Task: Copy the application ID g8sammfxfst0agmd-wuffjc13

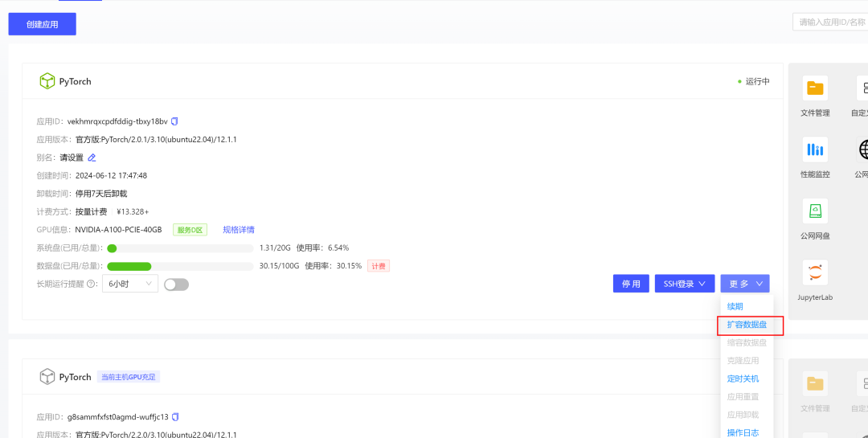Action: pos(175,416)
